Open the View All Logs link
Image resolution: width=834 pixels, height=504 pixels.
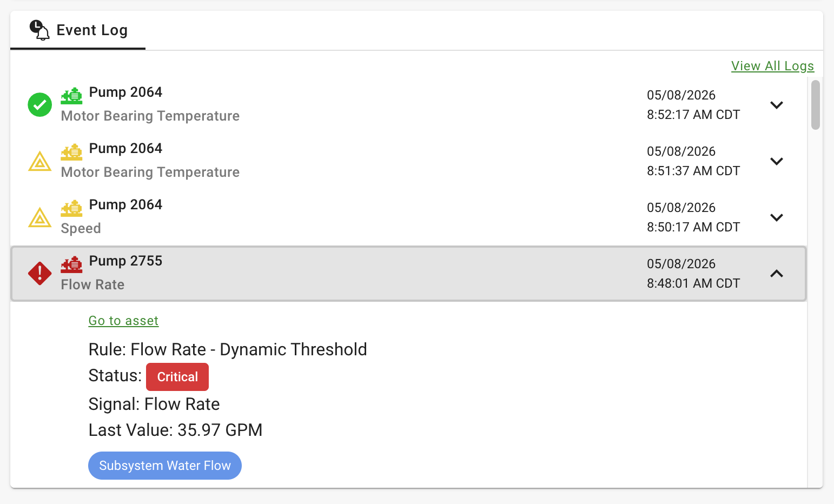772,66
